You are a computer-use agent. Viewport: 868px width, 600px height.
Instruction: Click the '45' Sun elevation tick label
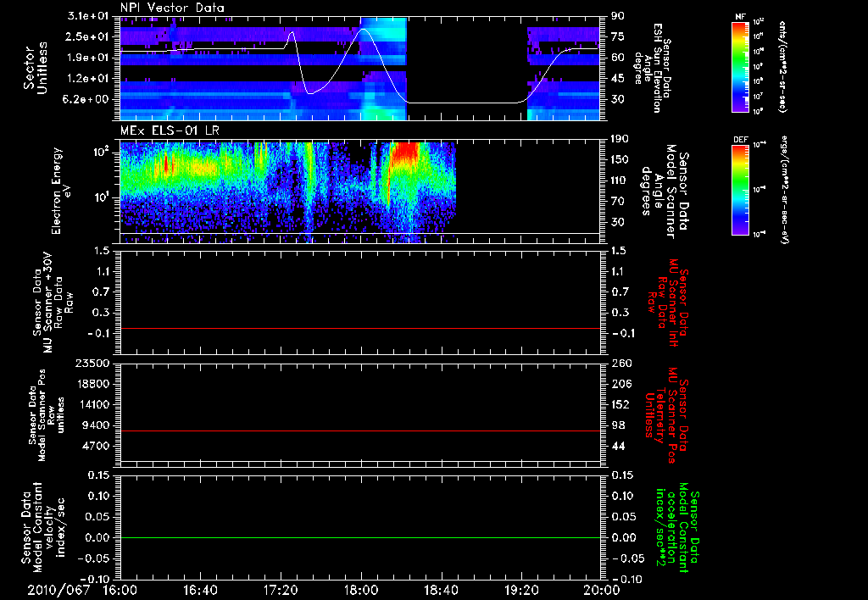point(618,79)
